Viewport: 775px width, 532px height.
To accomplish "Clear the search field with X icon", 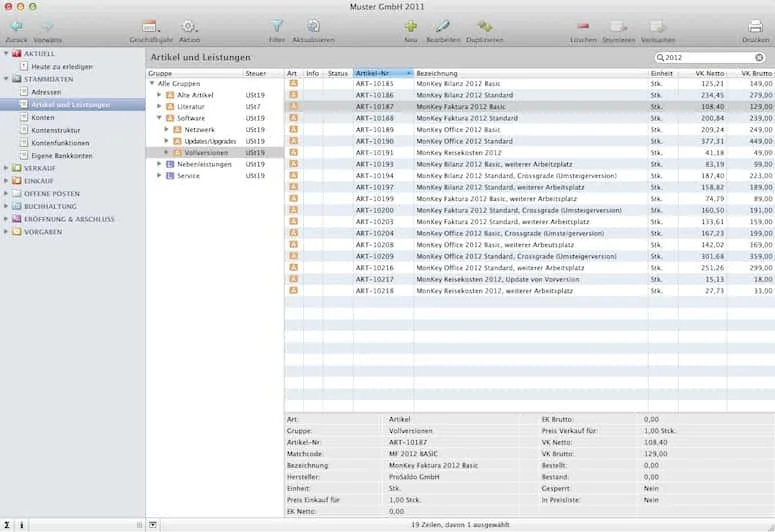I will point(759,58).
